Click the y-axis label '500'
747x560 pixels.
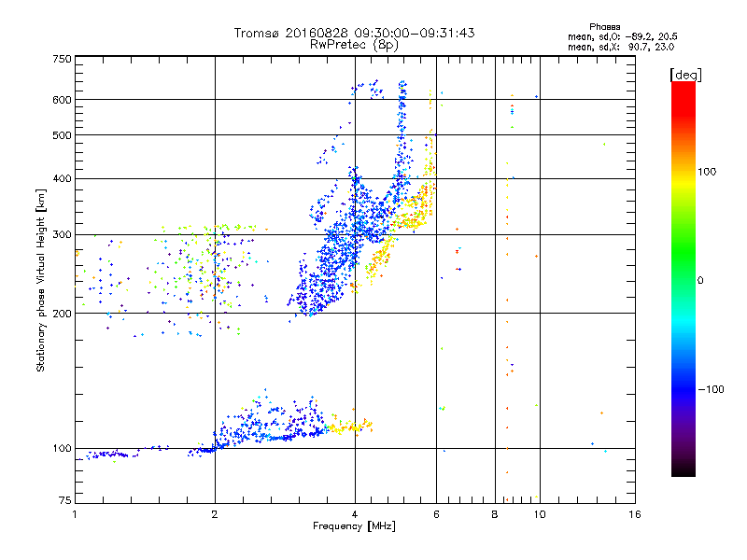62,135
